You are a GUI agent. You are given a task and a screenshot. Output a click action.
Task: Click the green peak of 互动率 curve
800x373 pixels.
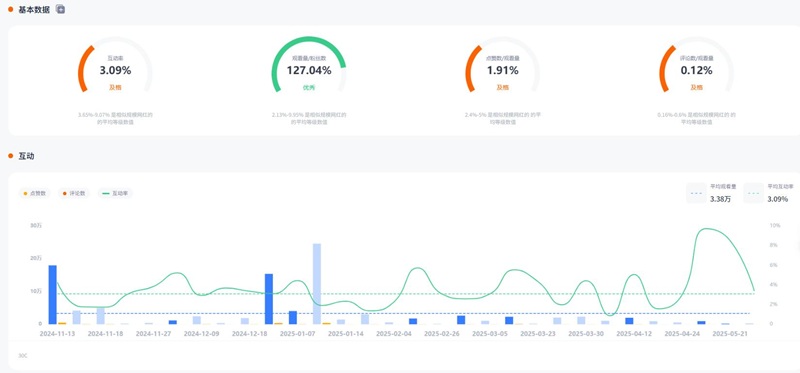pos(707,229)
